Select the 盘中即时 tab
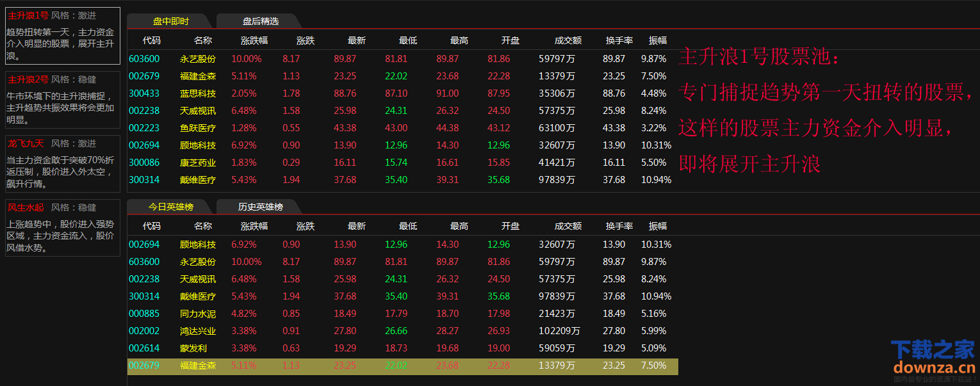The image size is (980, 386). point(171,21)
